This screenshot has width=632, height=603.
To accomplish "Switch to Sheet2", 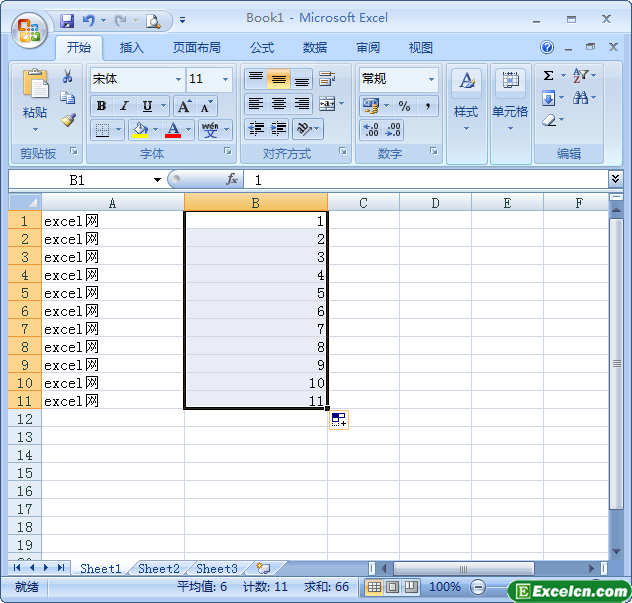I will 158,569.
